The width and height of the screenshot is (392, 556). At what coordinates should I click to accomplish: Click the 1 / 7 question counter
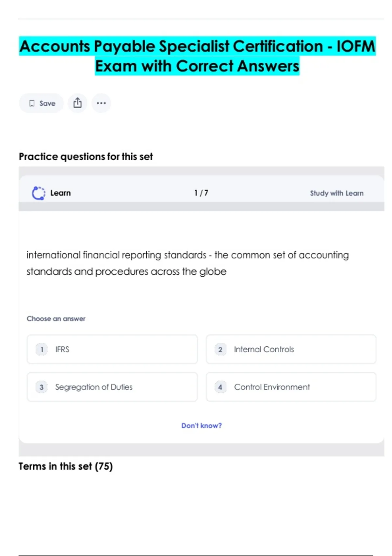click(201, 193)
